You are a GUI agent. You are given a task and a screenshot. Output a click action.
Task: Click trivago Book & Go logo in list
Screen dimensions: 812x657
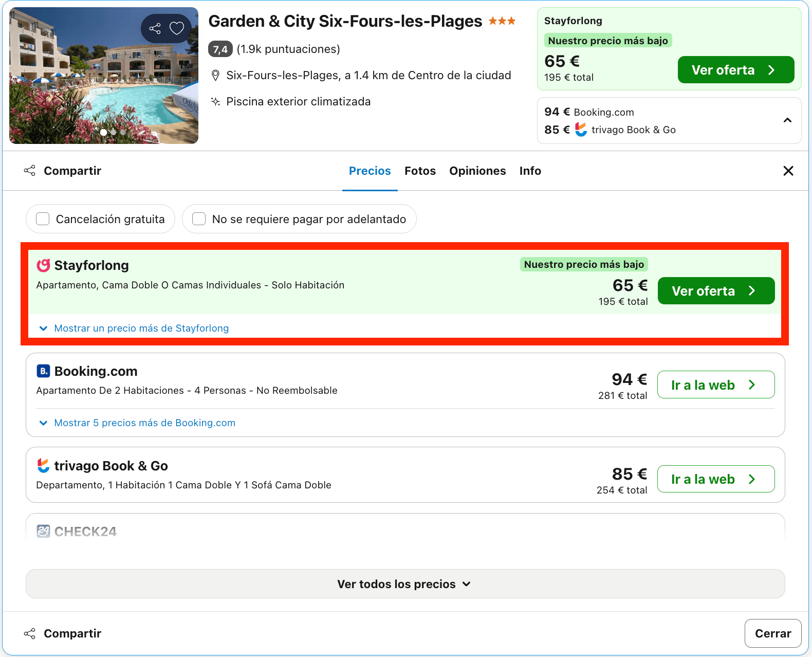point(43,465)
